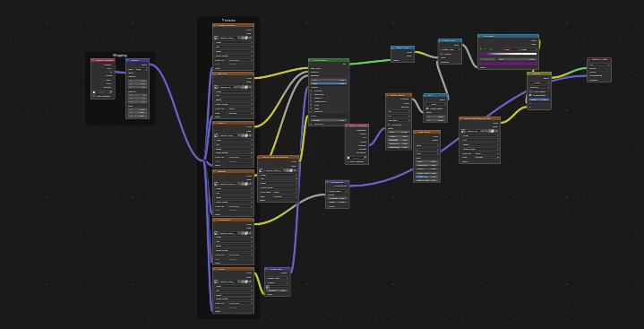644x329 pixels.
Task: Click image browse icon on topmost Textures frame node
Action: tap(216, 38)
